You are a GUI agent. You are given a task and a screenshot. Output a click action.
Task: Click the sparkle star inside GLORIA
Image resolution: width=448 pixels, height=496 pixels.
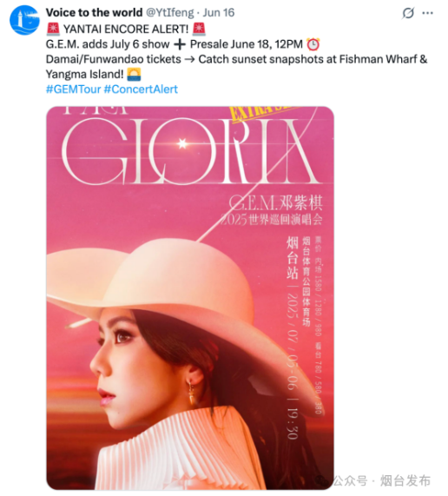tap(181, 143)
